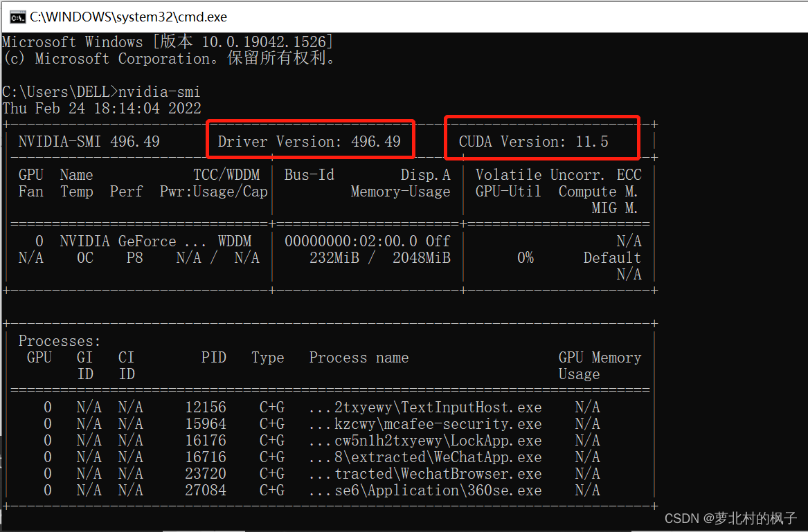The height and width of the screenshot is (532, 808).
Task: Click the Type column header
Action: pyautogui.click(x=268, y=358)
